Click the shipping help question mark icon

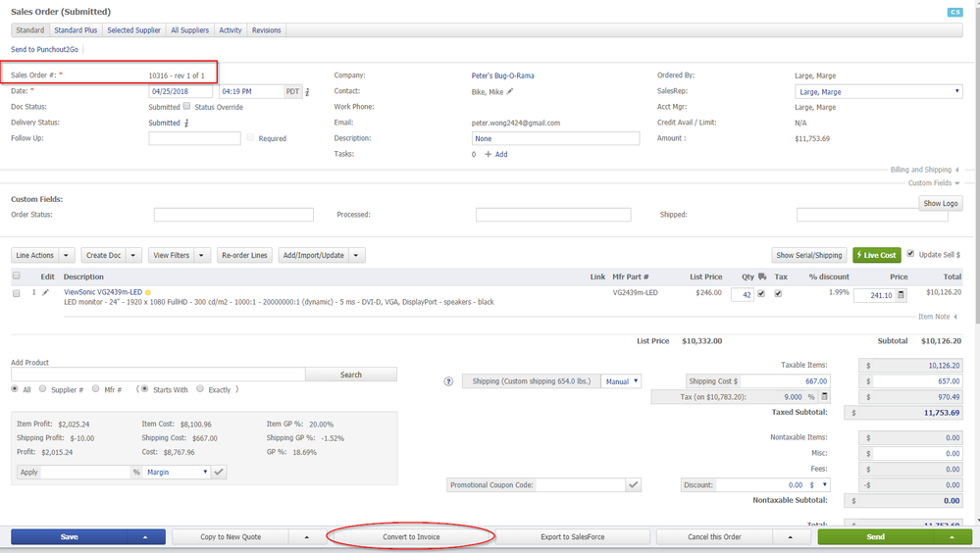coord(448,381)
